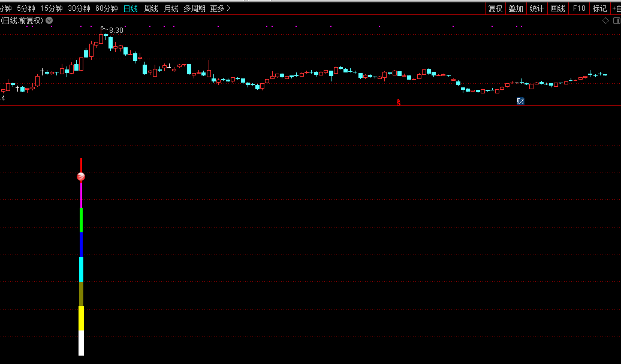Switch to the 月线 monthly tab
This screenshot has height=364, width=621.
point(171,8)
